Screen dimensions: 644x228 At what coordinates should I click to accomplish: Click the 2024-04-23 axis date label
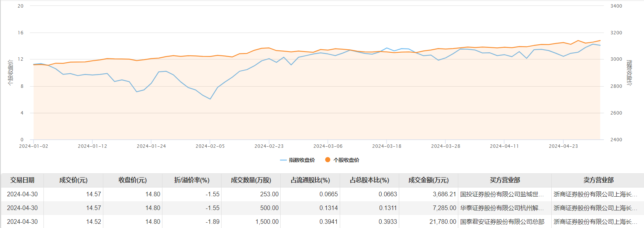point(563,146)
